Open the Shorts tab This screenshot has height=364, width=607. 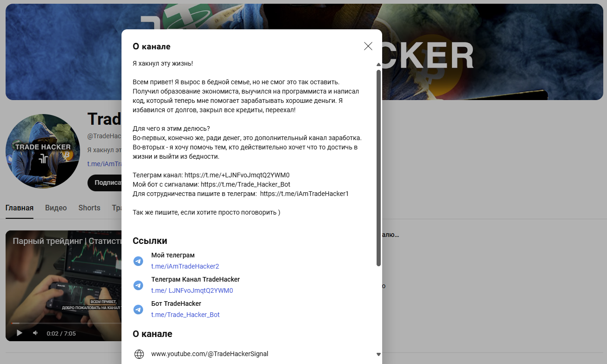click(89, 208)
